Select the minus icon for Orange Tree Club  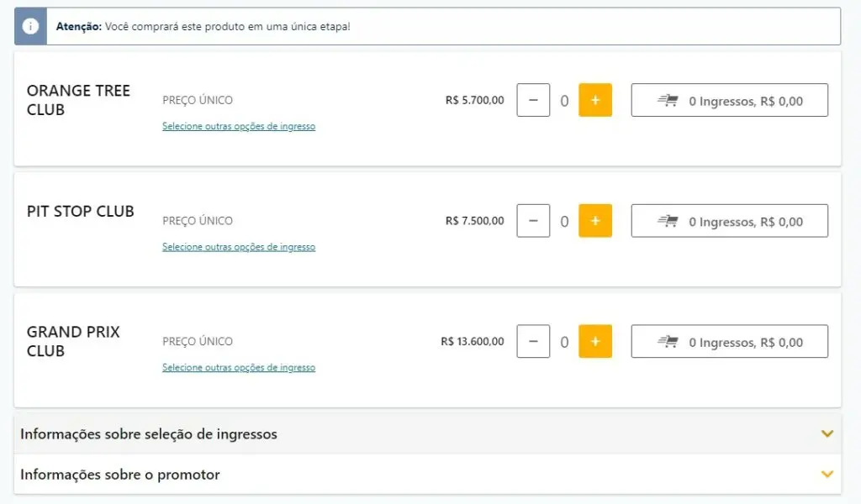tap(532, 100)
